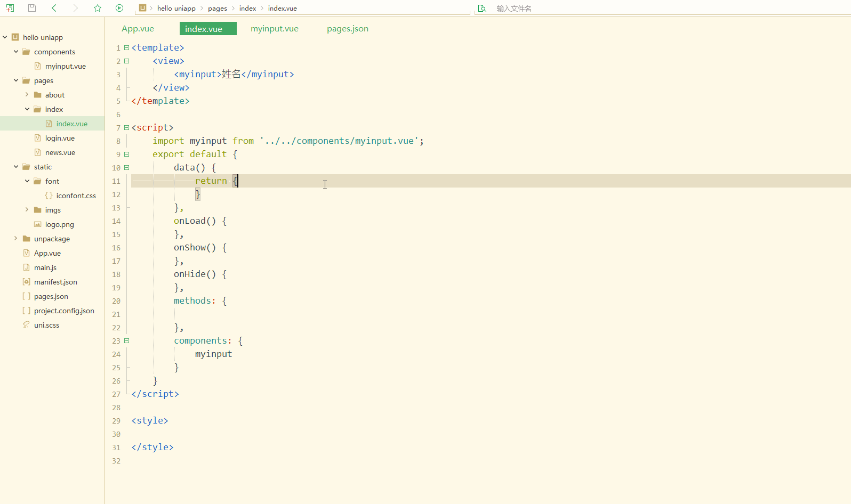Click the star bookmark icon

point(98,8)
